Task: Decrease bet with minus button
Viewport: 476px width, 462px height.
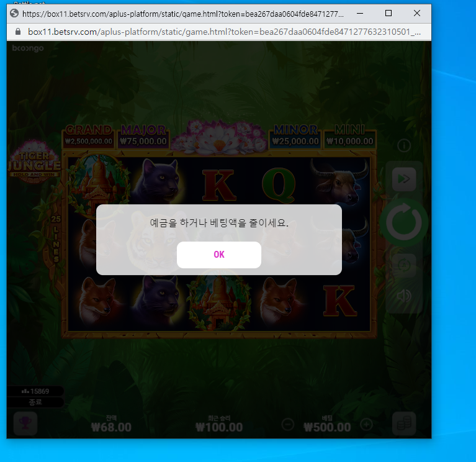Action: point(287,424)
